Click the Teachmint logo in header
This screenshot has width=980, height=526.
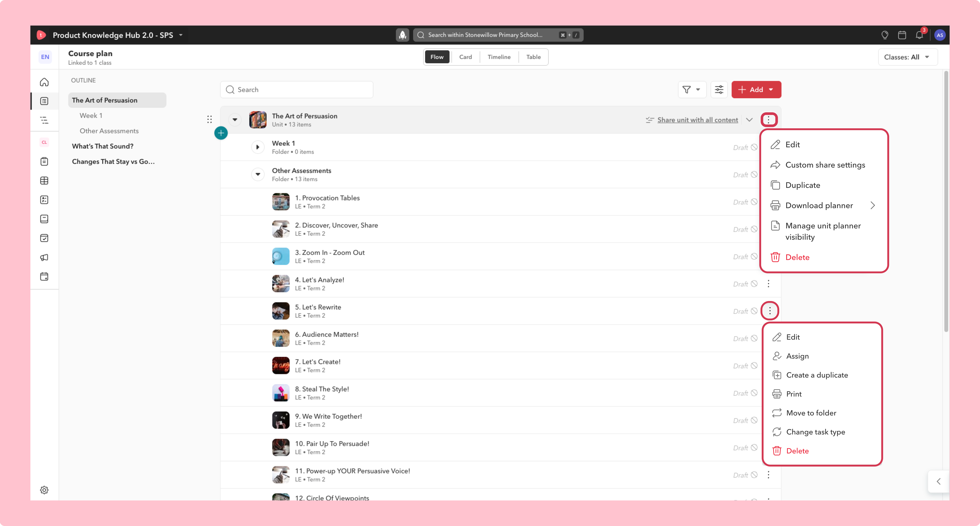[x=41, y=35]
